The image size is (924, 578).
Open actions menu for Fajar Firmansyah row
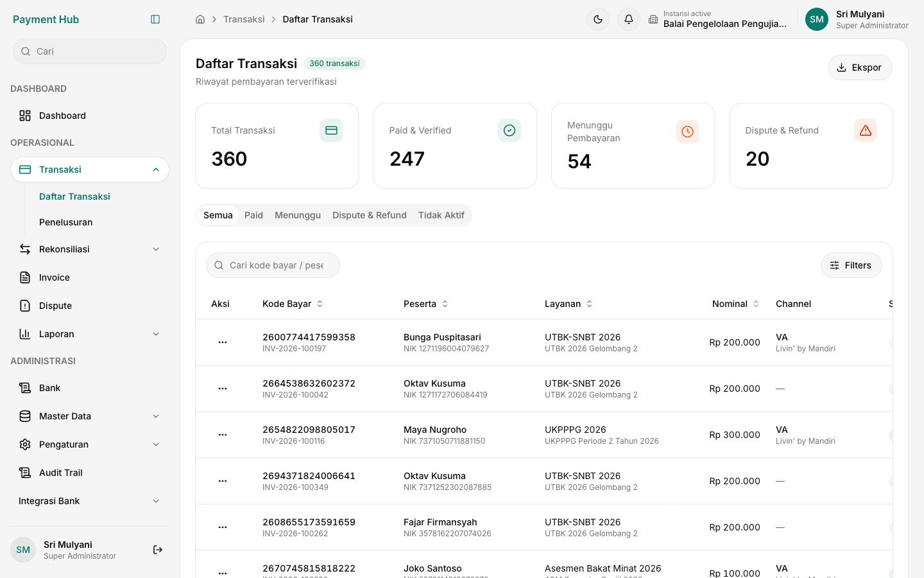coord(223,527)
